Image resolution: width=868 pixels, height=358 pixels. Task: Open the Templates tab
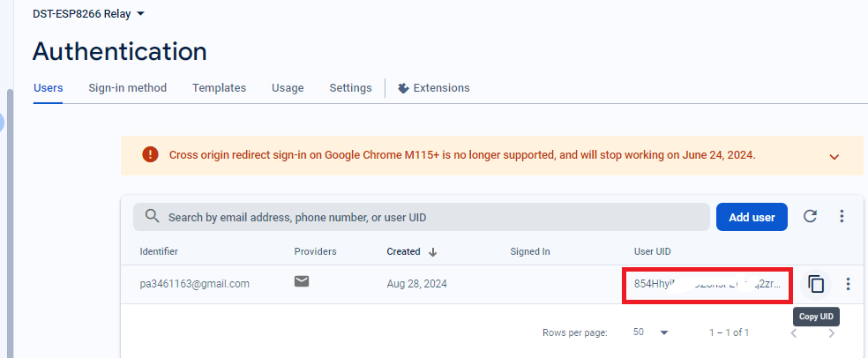click(219, 88)
